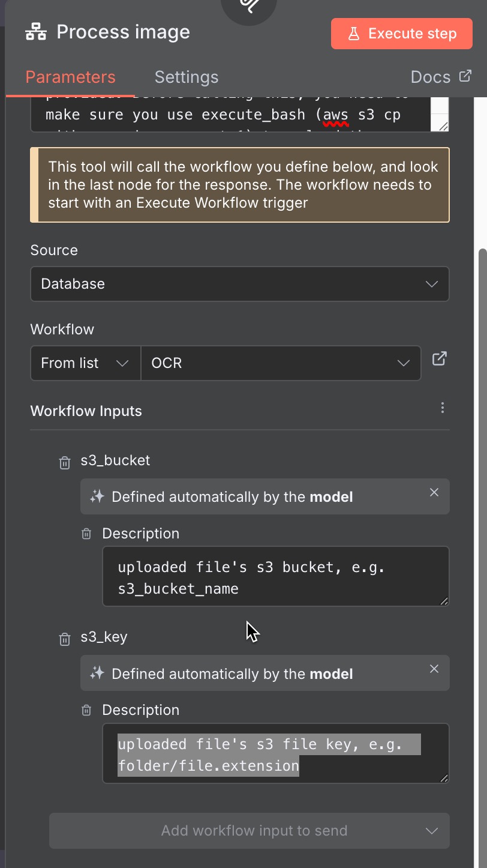Open the Docs link
The height and width of the screenshot is (868, 487).
[441, 77]
